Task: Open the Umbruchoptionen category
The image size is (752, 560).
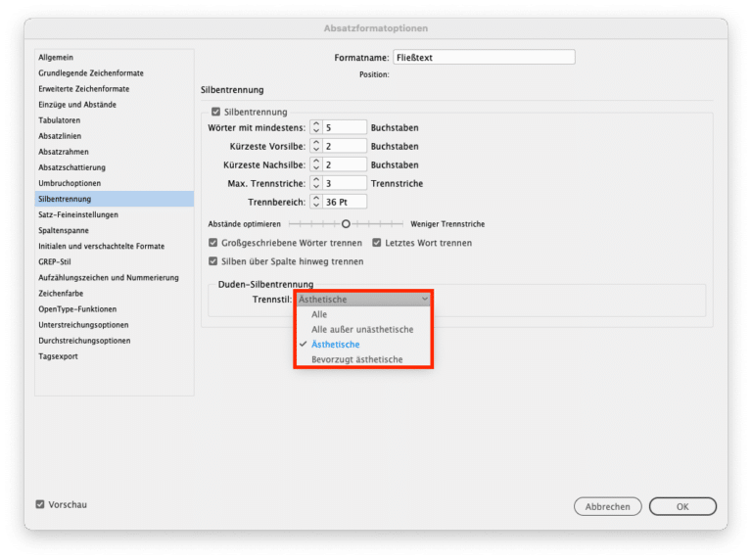Action: [x=115, y=183]
